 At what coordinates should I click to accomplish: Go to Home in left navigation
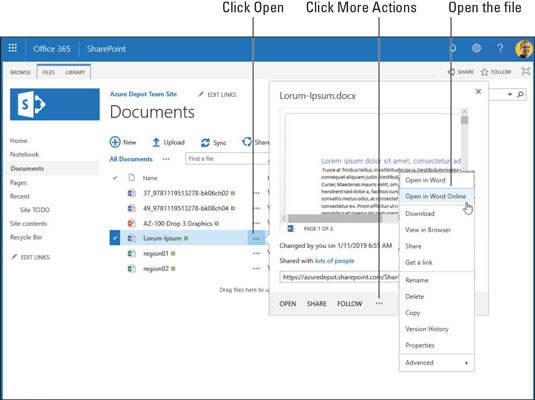[x=18, y=141]
